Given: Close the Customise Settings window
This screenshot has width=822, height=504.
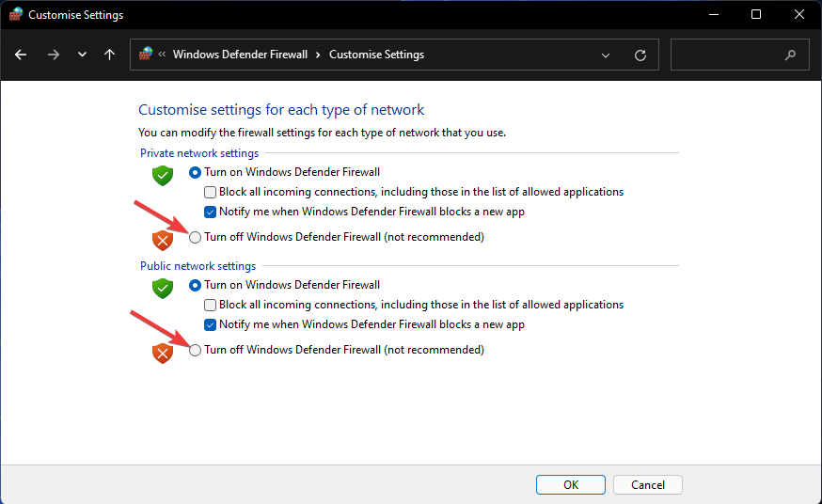Looking at the screenshot, I should [x=798, y=14].
